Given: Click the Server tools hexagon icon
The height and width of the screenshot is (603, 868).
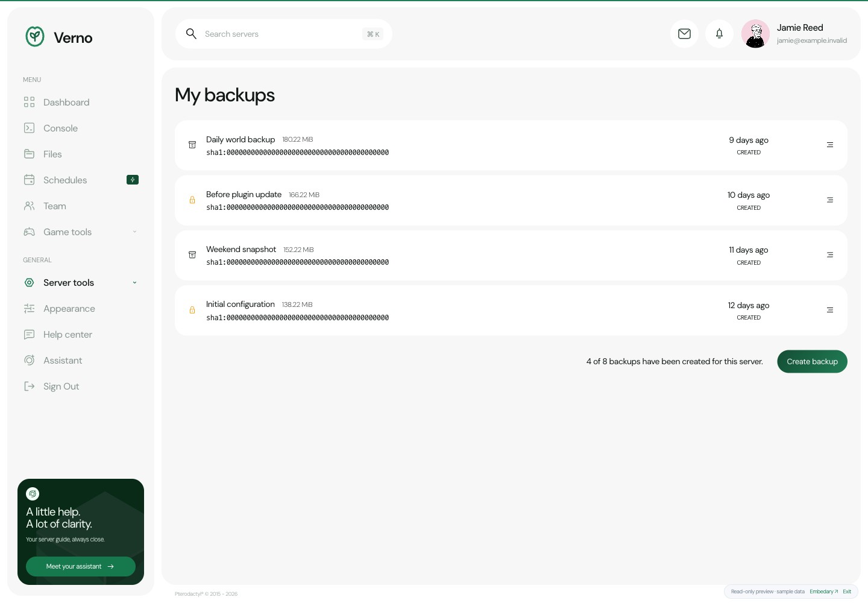Looking at the screenshot, I should coord(29,282).
